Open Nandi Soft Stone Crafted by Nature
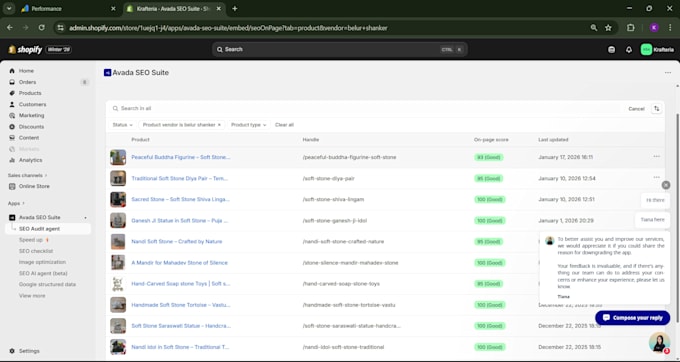680x362 pixels. 177,241
